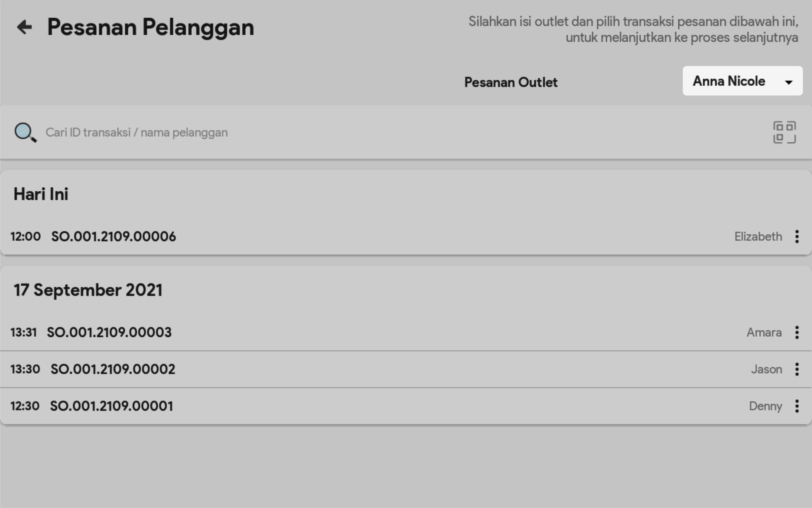812x508 pixels.
Task: Select order SO.001.2109.00001
Action: pos(111,406)
